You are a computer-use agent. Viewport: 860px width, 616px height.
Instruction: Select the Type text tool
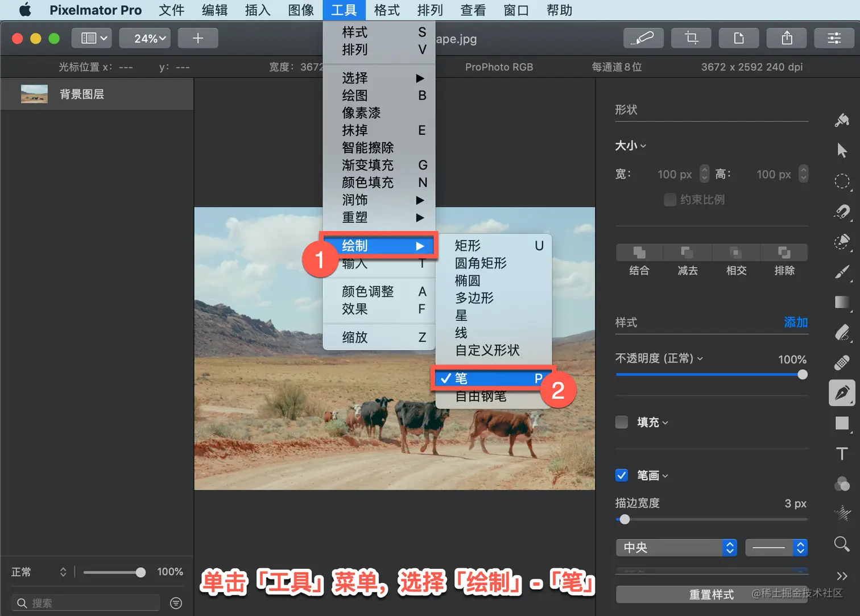(x=842, y=453)
